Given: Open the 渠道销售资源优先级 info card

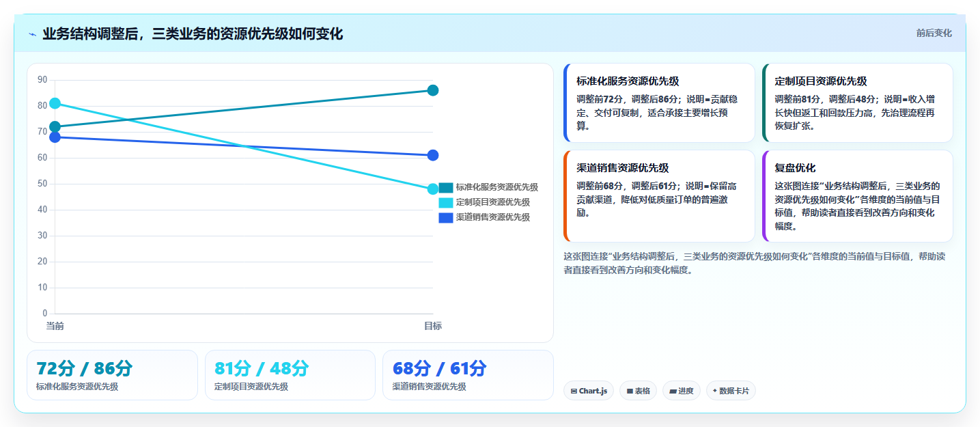Looking at the screenshot, I should click(x=659, y=196).
